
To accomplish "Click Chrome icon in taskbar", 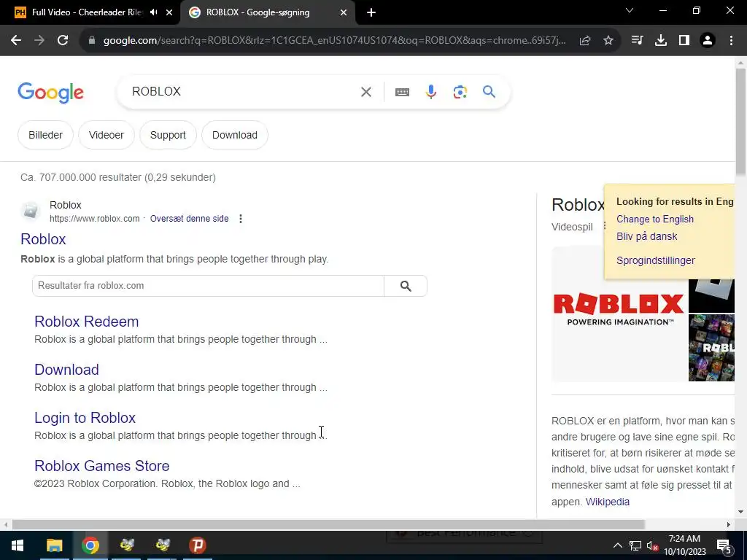I will coord(90,545).
